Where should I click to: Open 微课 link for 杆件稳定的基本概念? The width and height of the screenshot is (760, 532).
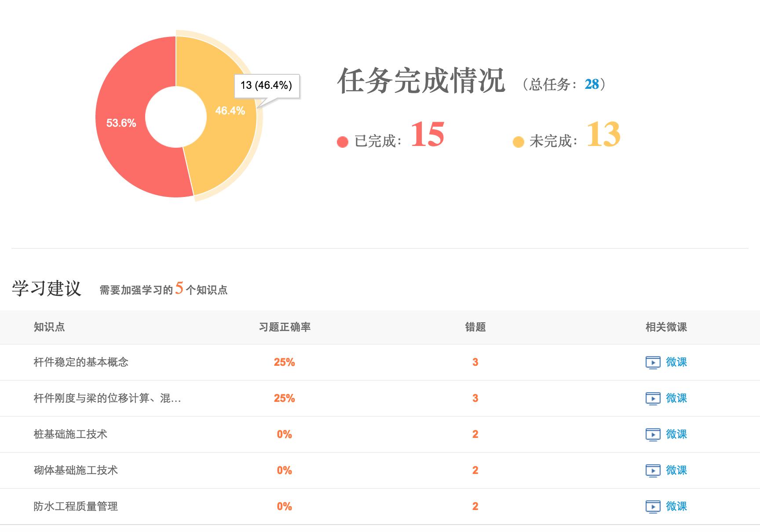click(x=676, y=362)
